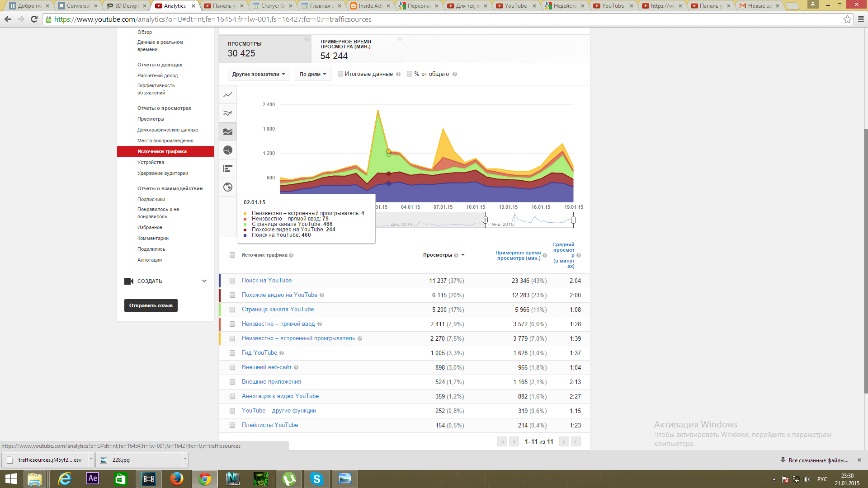Open Internet Explorer from the taskbar
This screenshot has width=868, height=488.
[65, 479]
